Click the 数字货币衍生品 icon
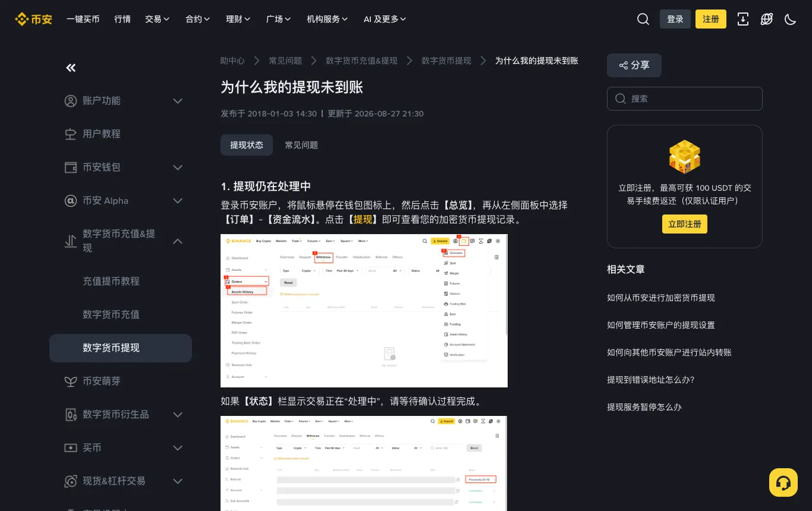 point(71,415)
